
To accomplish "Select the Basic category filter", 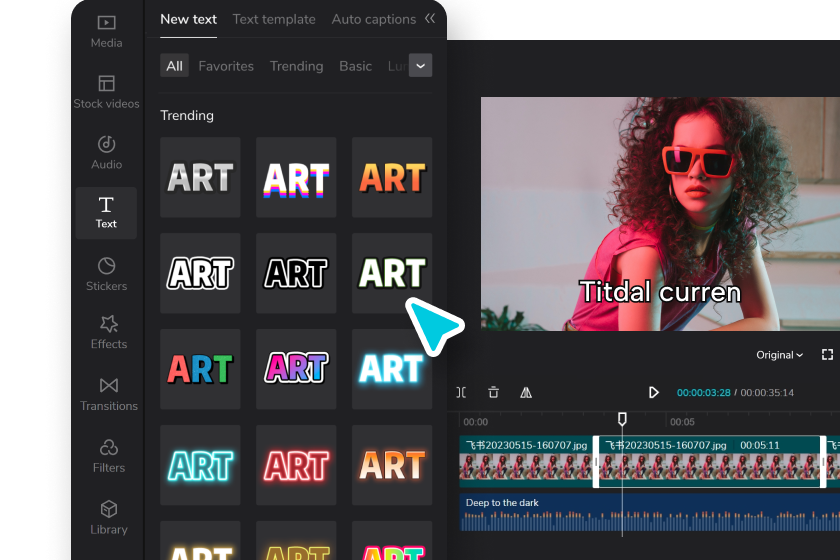I will [355, 66].
